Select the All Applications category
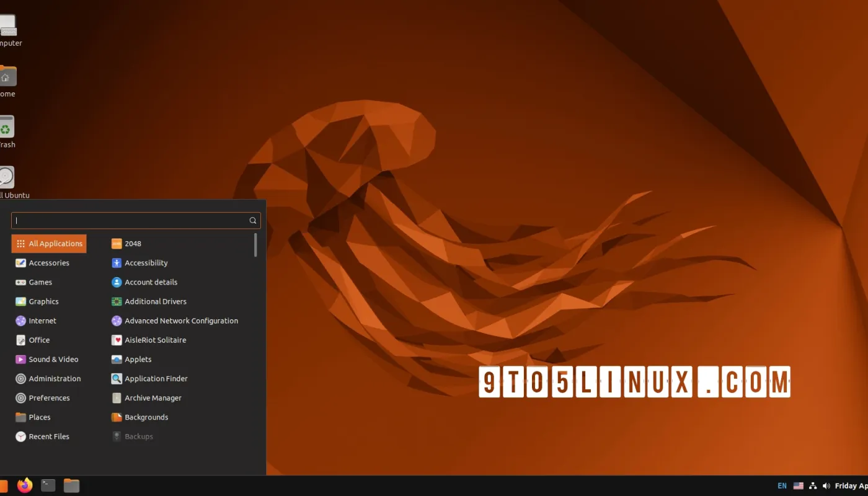This screenshot has height=496, width=868. click(x=49, y=244)
